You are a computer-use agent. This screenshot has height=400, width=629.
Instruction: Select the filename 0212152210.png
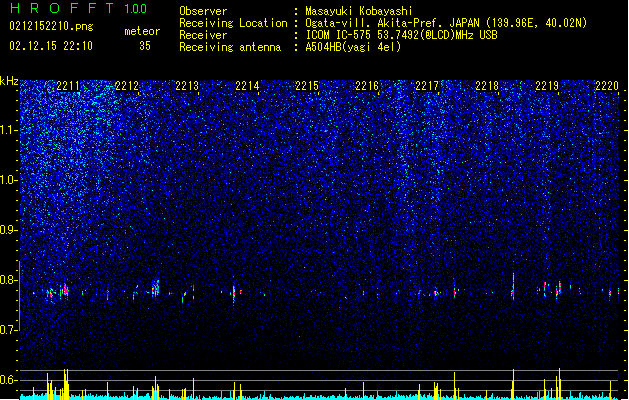pyautogui.click(x=51, y=26)
